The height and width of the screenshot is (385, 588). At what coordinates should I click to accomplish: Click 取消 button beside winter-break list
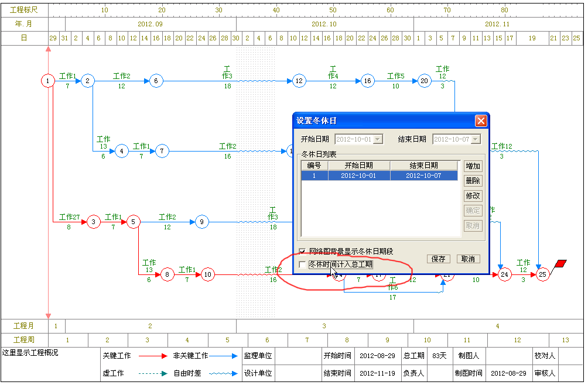click(473, 226)
